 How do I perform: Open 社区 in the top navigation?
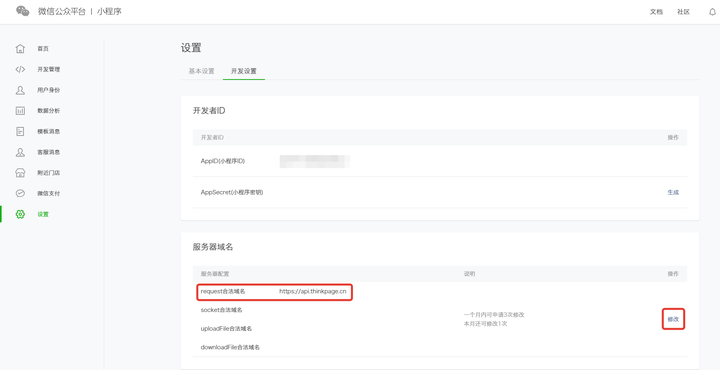click(x=683, y=12)
